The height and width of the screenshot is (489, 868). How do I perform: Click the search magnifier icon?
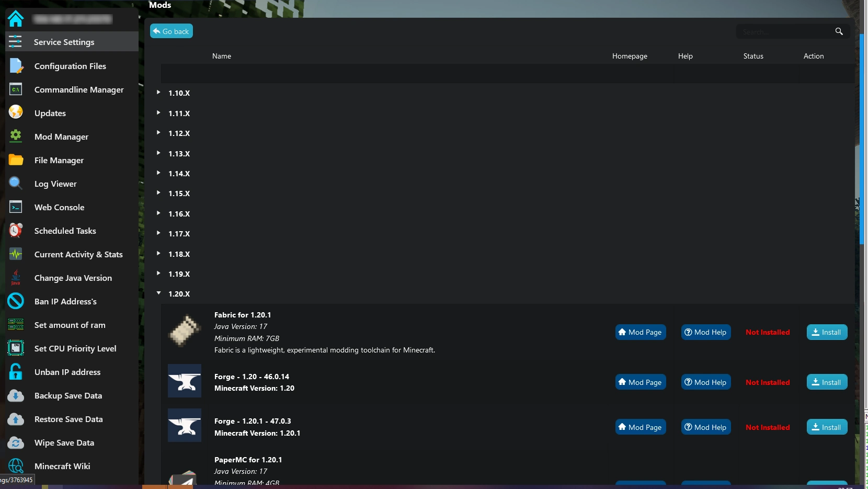(x=839, y=31)
